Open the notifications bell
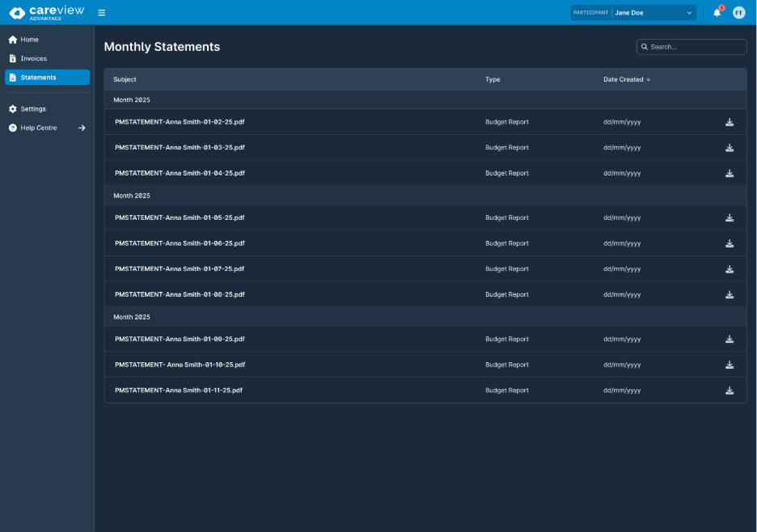This screenshot has width=757, height=532. point(717,13)
